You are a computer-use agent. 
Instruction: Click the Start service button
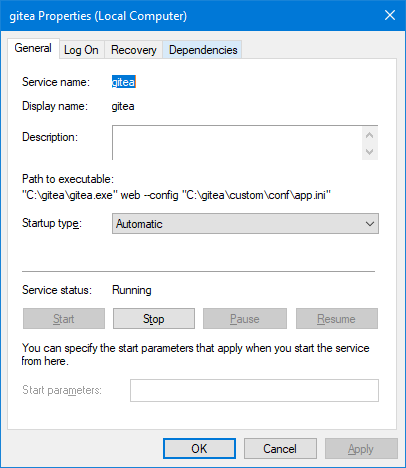tap(64, 319)
